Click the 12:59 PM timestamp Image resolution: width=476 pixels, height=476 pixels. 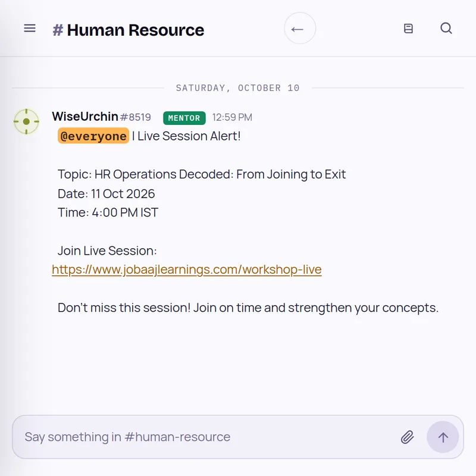[x=232, y=117]
